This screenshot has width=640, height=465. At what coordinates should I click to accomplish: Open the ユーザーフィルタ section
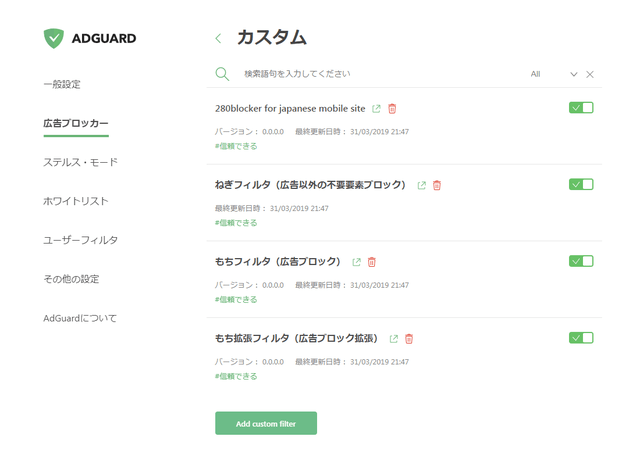click(80, 240)
